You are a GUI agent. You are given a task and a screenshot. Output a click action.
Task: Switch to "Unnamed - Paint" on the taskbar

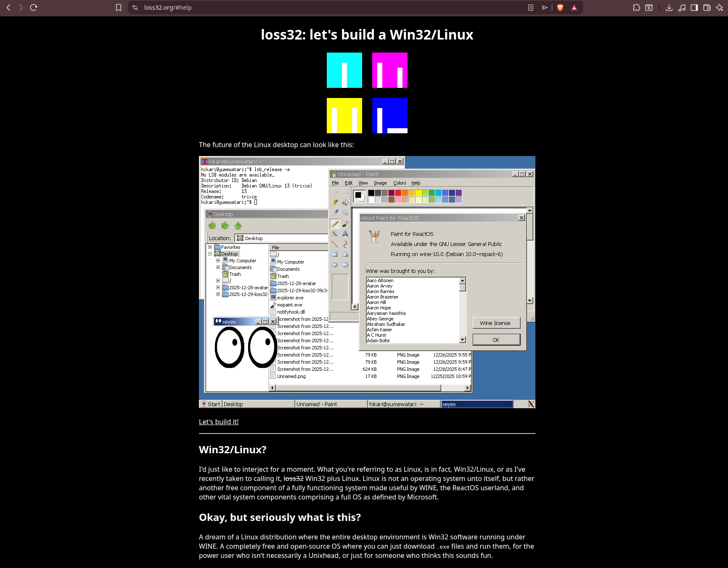pos(331,404)
